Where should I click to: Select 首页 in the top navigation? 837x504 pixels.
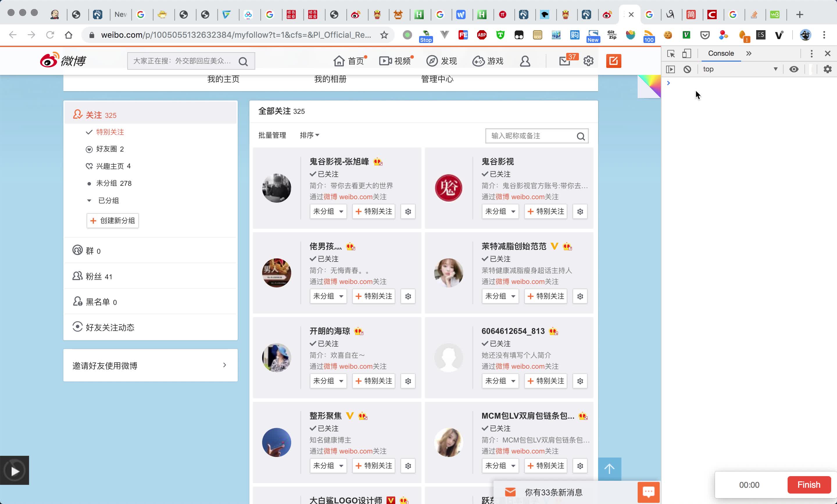coord(349,61)
